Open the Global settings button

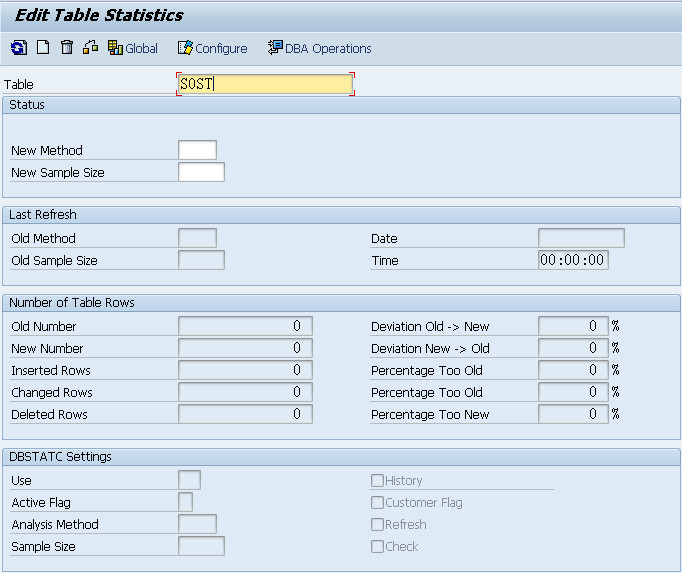[x=133, y=48]
